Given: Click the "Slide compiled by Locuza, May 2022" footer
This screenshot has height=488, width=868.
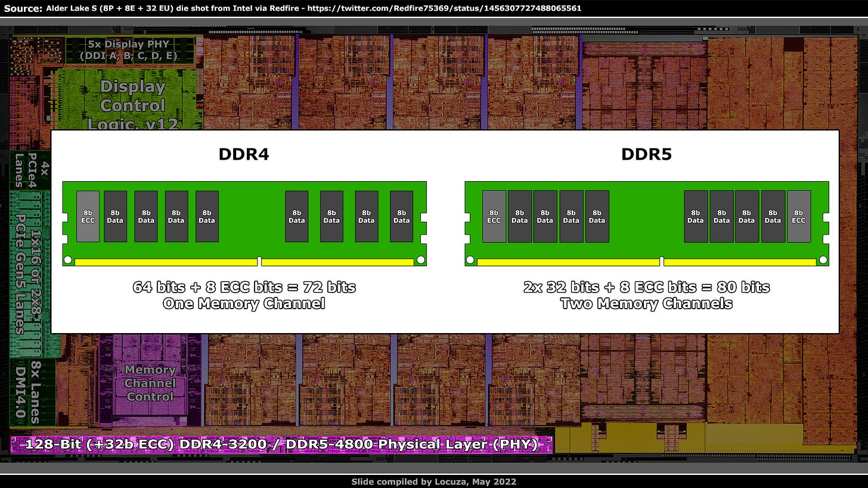Looking at the screenshot, I should (x=433, y=481).
